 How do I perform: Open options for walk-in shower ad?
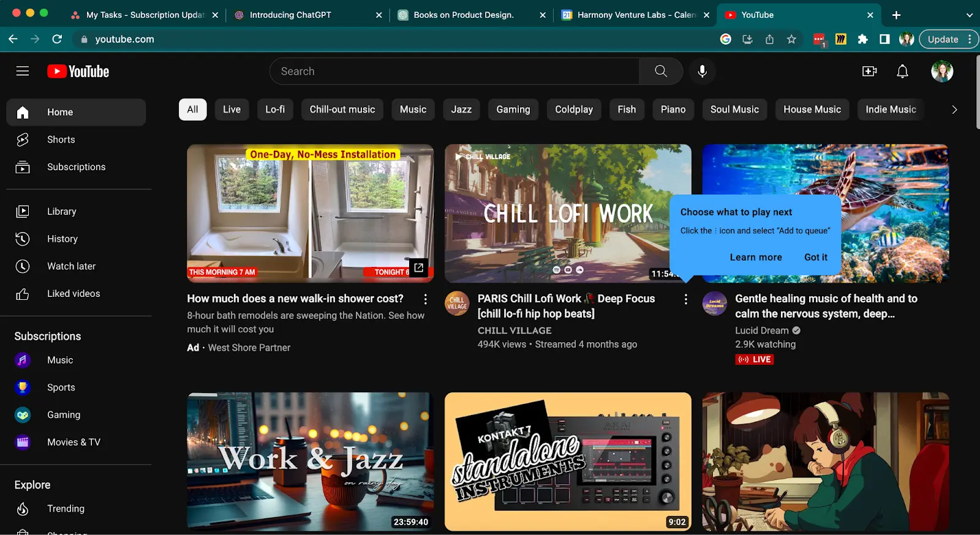click(x=425, y=299)
